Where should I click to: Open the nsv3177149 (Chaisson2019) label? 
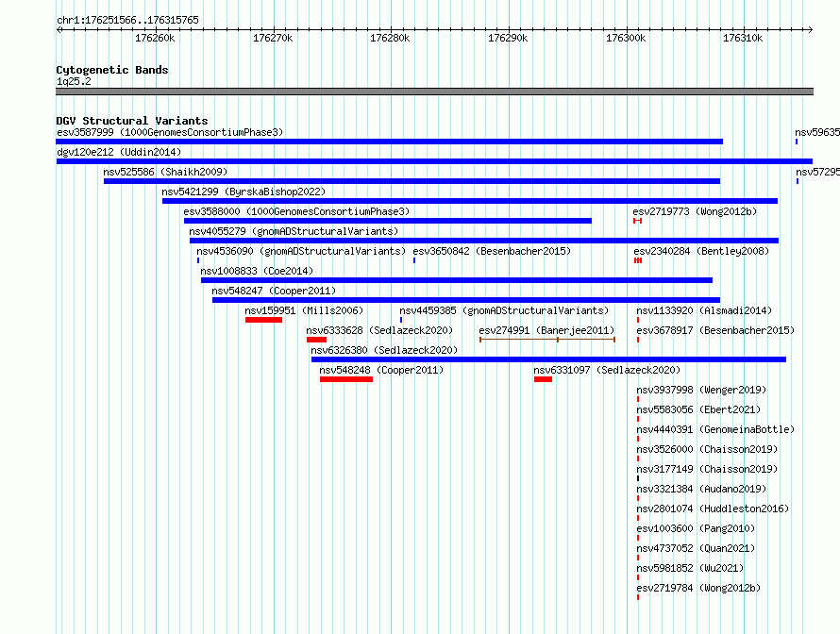coord(707,469)
